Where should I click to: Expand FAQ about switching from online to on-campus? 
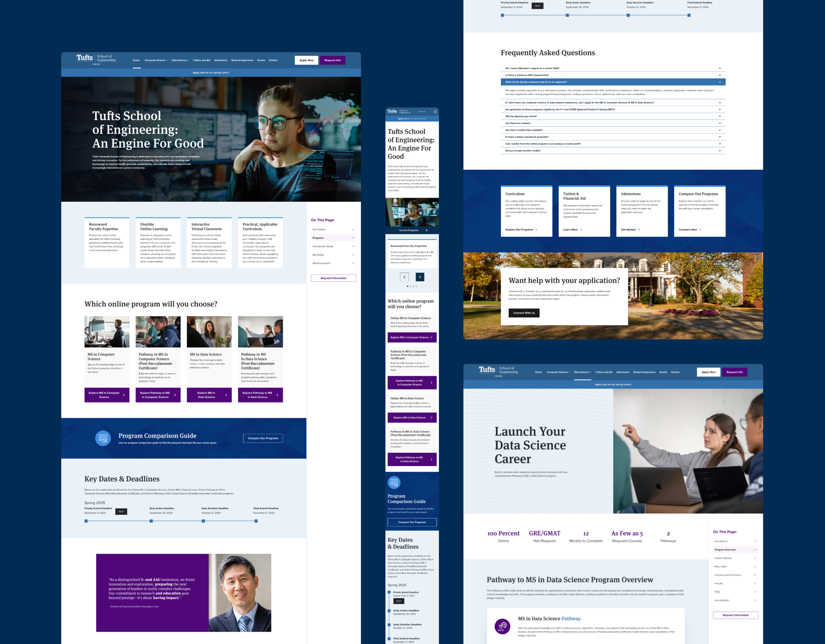613,144
